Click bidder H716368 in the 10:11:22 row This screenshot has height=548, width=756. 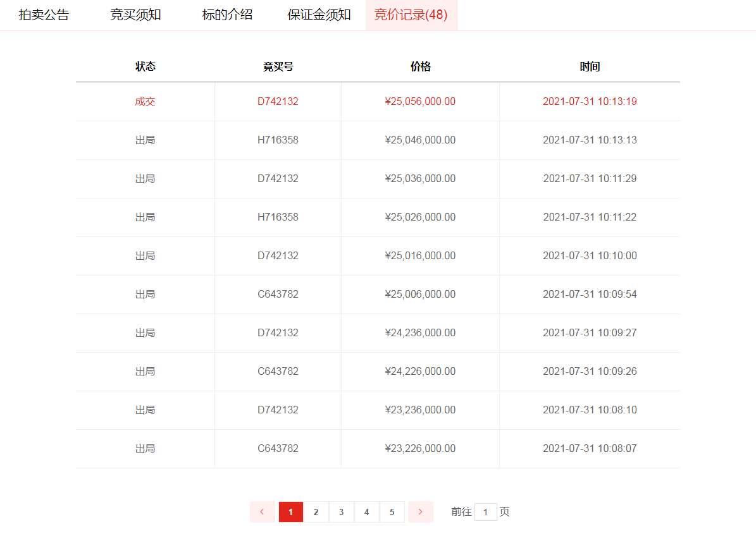click(x=278, y=217)
